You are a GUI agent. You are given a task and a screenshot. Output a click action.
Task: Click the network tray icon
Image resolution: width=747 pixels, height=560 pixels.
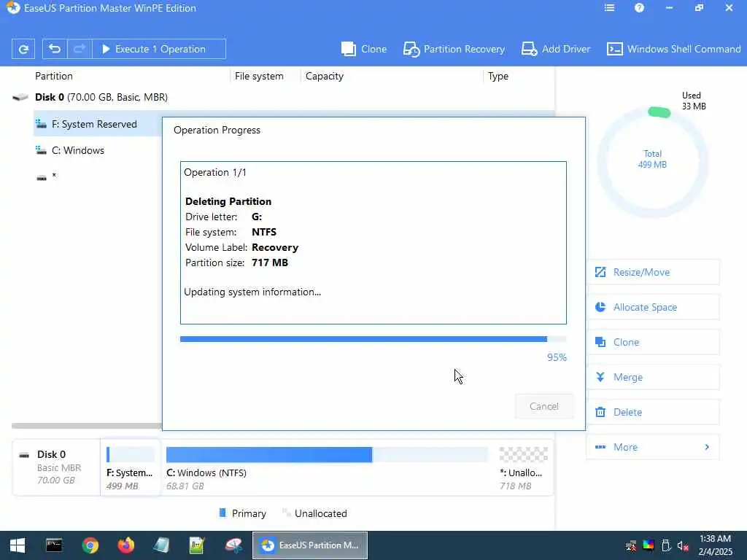(x=631, y=545)
